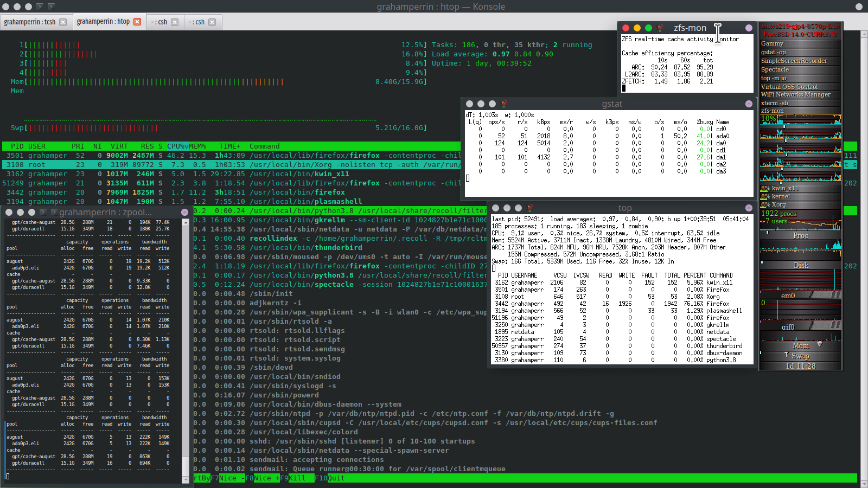Click the xterm app icon in top window titlebar

click(530, 208)
